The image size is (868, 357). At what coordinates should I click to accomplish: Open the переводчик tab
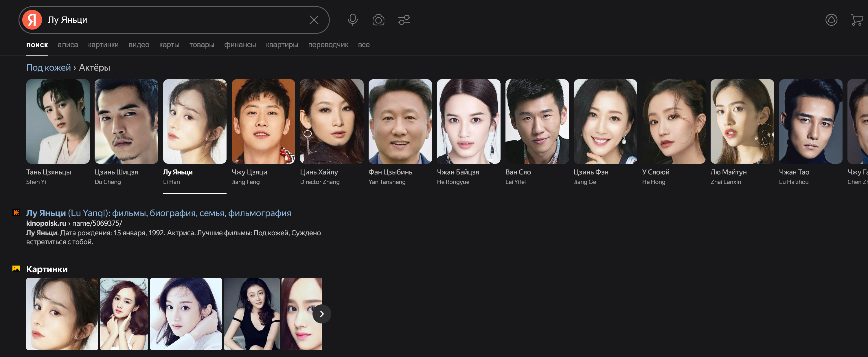pyautogui.click(x=328, y=45)
